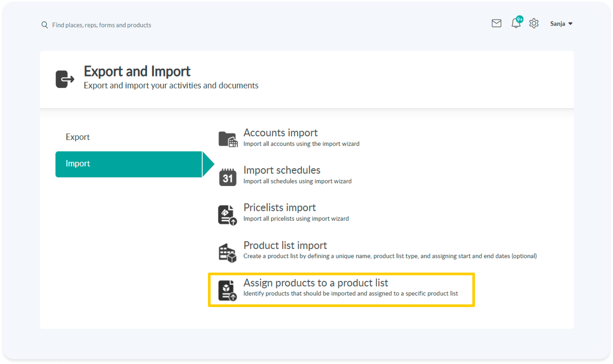
Task: Click the Export and Import header icon
Action: pyautogui.click(x=65, y=79)
